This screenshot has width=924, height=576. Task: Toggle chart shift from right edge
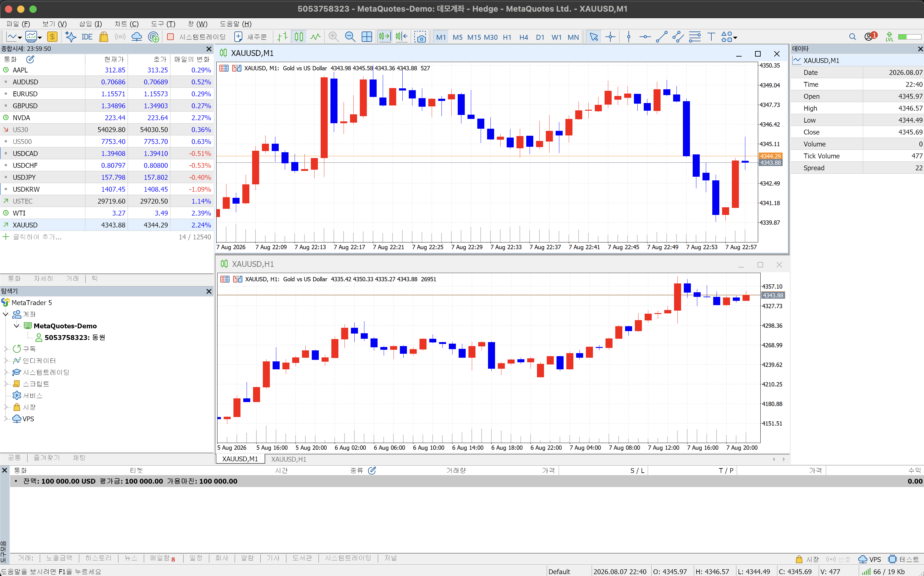coord(401,37)
